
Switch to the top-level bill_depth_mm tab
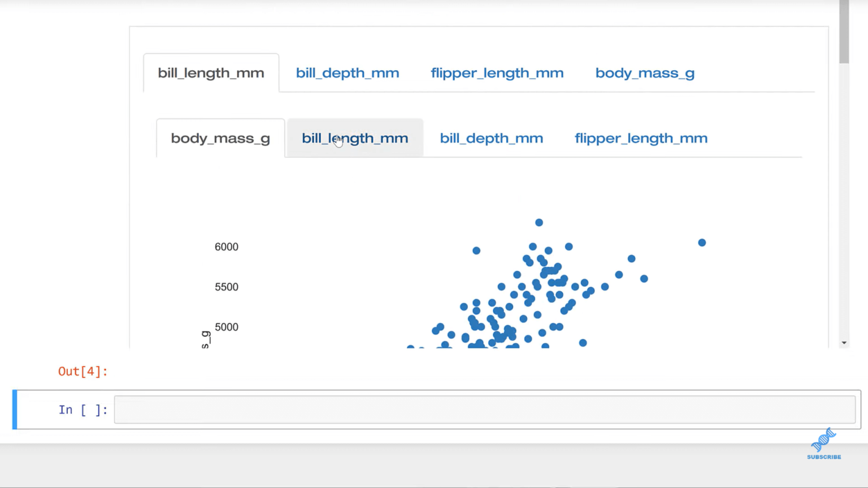[x=348, y=73]
